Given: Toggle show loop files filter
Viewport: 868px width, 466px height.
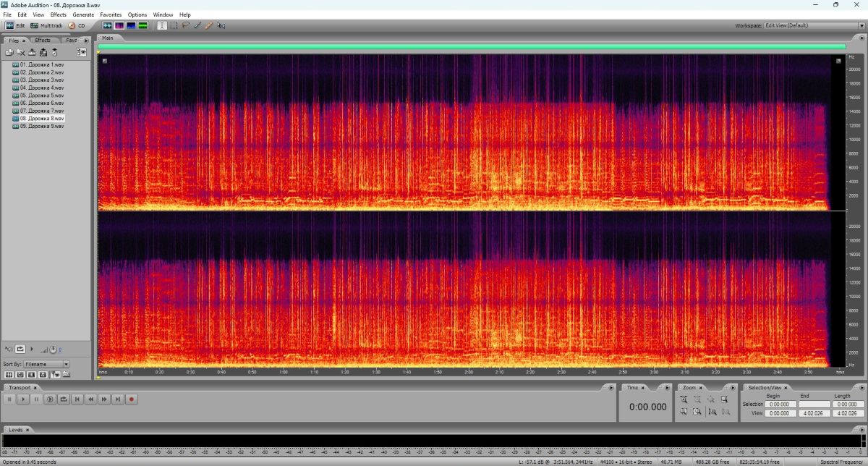Looking at the screenshot, I should pyautogui.click(x=20, y=374).
